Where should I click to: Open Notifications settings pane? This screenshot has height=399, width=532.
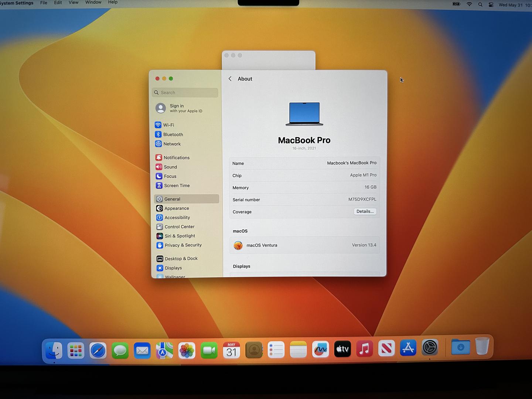tap(176, 158)
